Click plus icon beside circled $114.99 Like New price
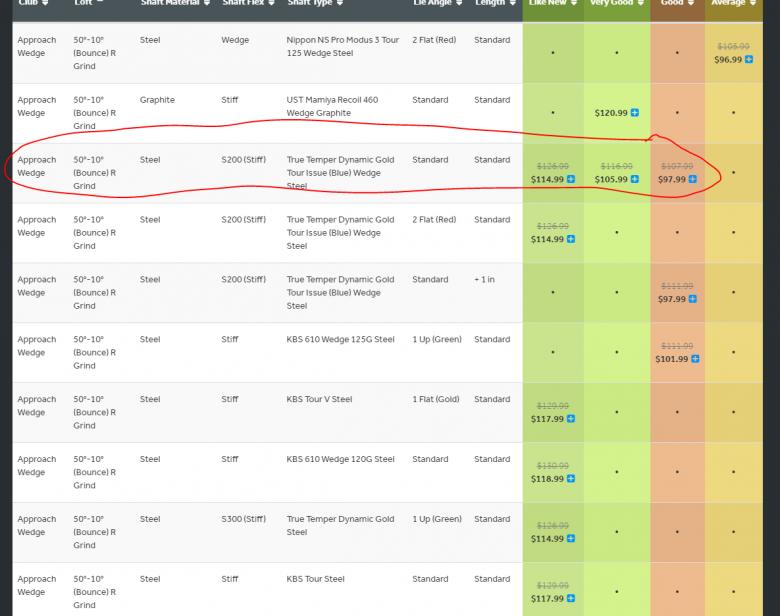Viewport: 780px width, 616px height. pyautogui.click(x=571, y=180)
